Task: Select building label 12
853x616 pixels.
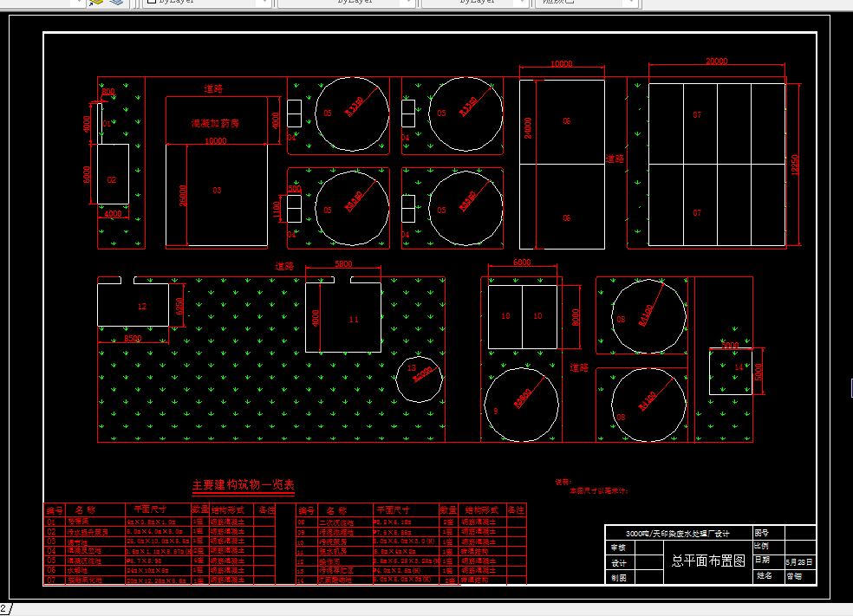Action: pyautogui.click(x=142, y=307)
